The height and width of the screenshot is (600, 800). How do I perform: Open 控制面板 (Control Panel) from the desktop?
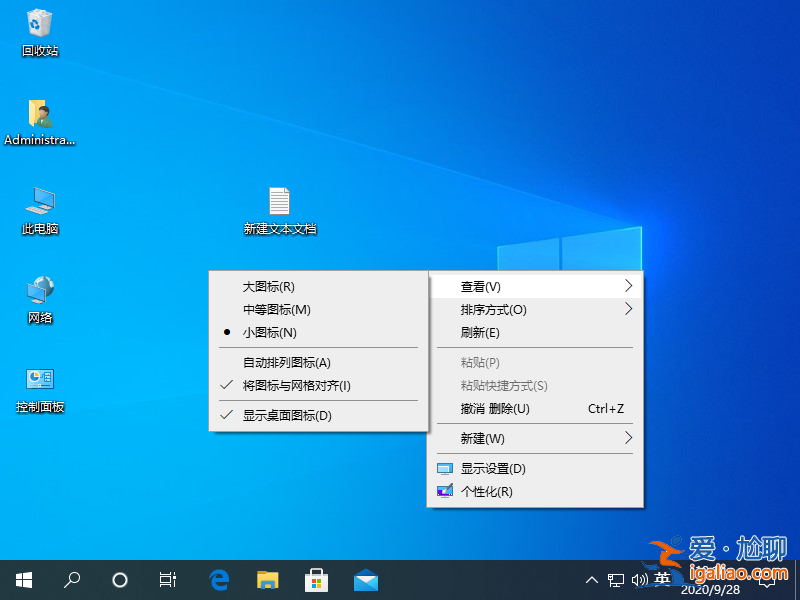40,385
